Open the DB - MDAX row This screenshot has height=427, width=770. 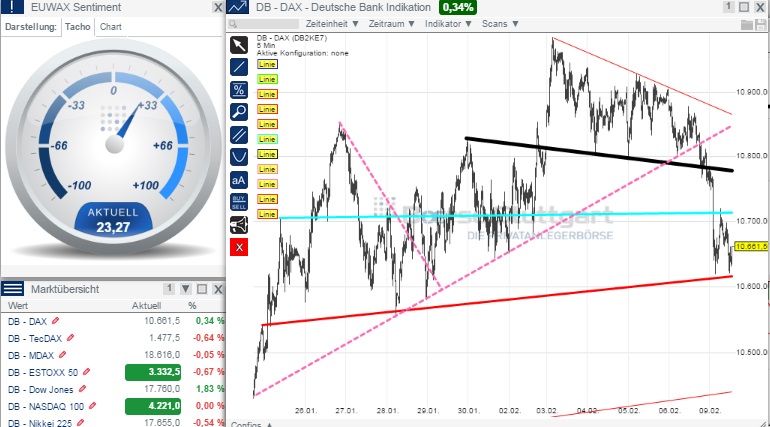click(x=113, y=354)
